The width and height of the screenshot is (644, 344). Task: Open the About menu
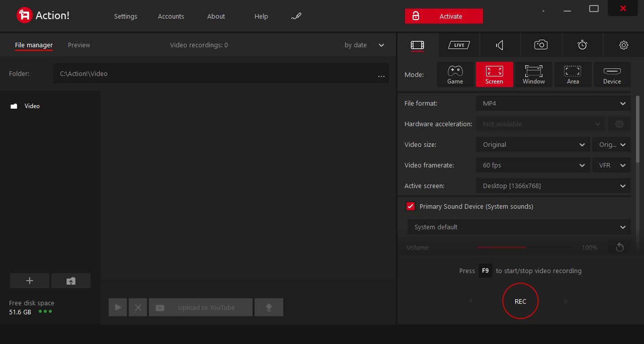pos(216,16)
